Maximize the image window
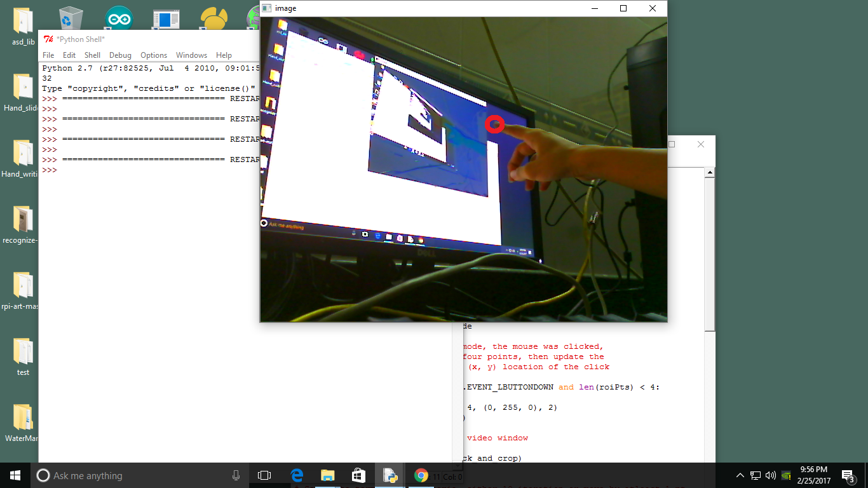This screenshot has height=488, width=868. coord(623,8)
